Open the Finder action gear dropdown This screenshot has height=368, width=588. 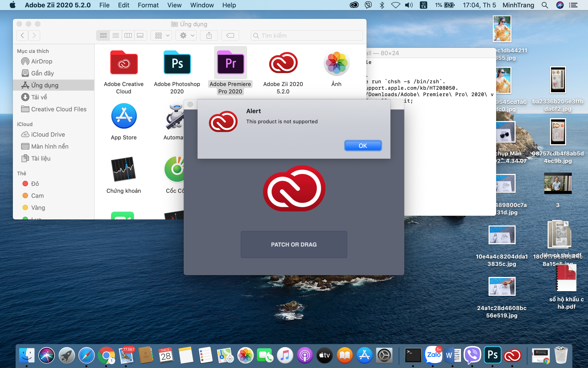(186, 35)
